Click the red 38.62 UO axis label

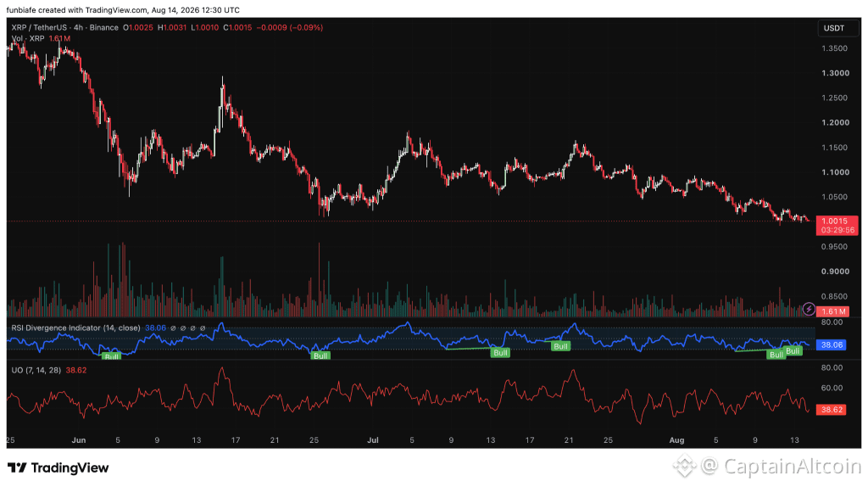[831, 410]
